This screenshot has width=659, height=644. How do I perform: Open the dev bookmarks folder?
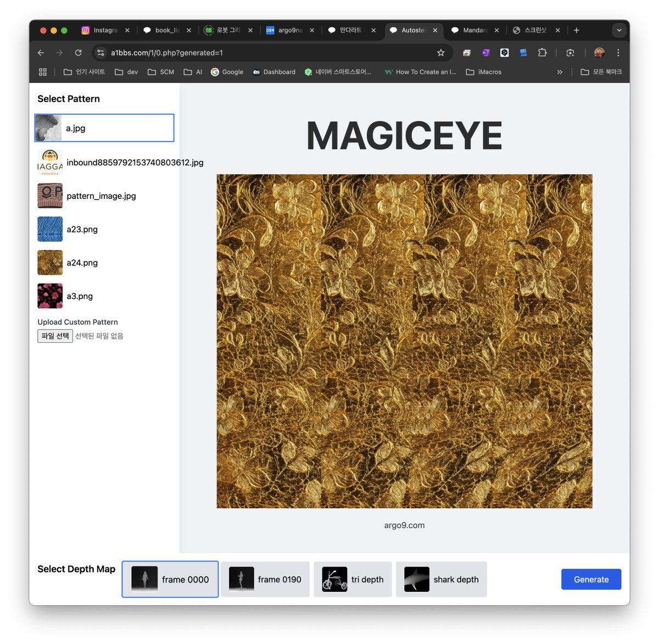point(126,72)
